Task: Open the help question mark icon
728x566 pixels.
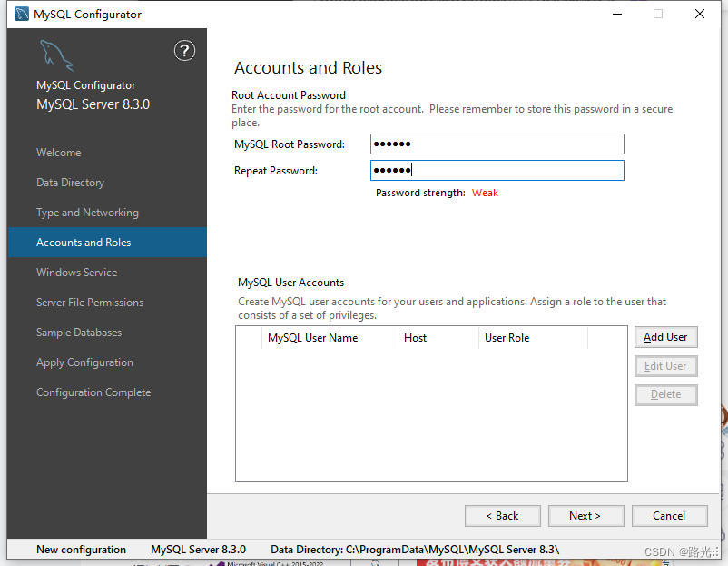Action: pos(184,50)
